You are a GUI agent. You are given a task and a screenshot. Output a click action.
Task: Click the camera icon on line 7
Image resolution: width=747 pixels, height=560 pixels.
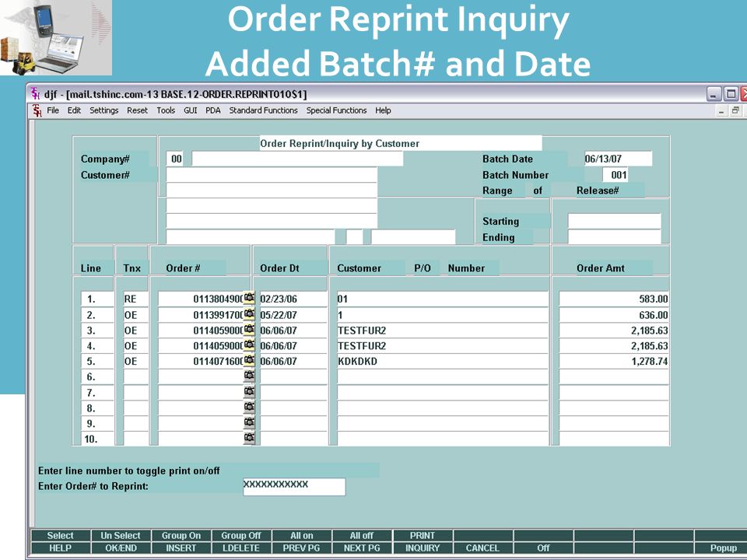(x=249, y=392)
